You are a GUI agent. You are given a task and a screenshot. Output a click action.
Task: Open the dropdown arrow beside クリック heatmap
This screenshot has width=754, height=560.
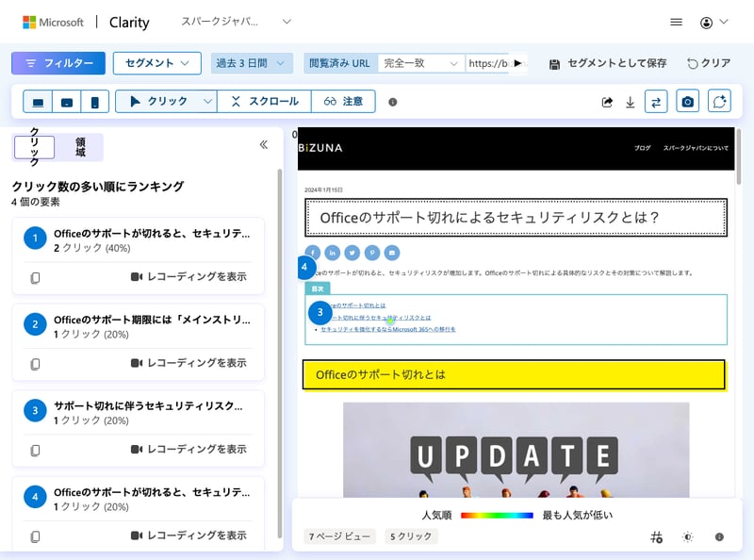207,102
